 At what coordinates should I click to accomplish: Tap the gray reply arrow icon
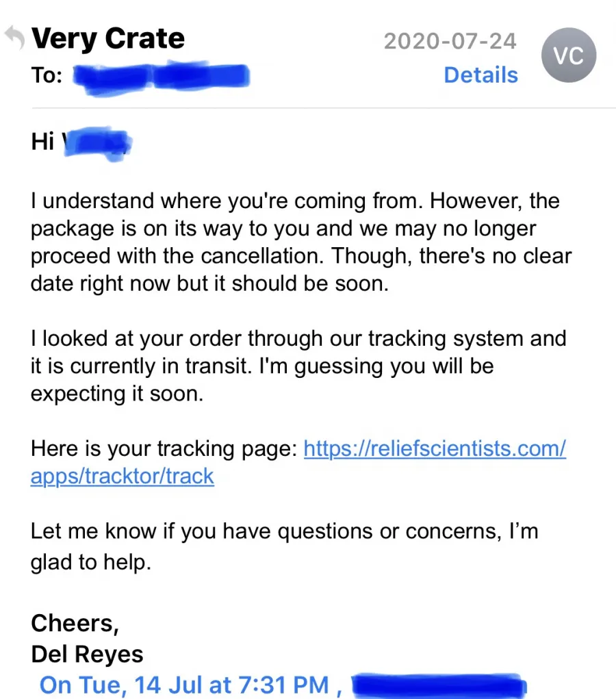pyautogui.click(x=14, y=38)
